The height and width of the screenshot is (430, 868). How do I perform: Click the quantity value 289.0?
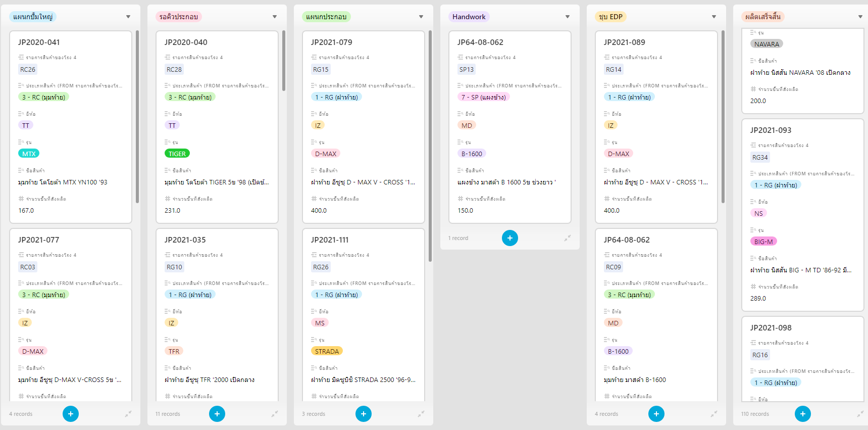pos(758,298)
